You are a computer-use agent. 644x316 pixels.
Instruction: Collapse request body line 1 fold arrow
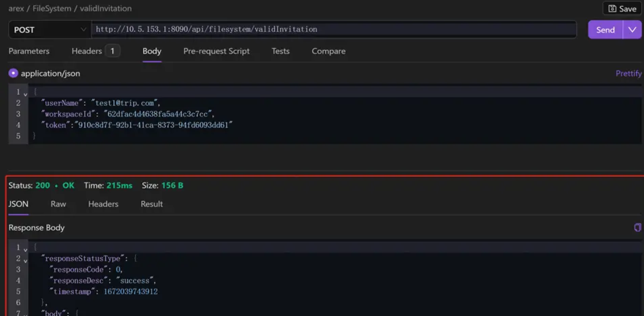[26, 94]
